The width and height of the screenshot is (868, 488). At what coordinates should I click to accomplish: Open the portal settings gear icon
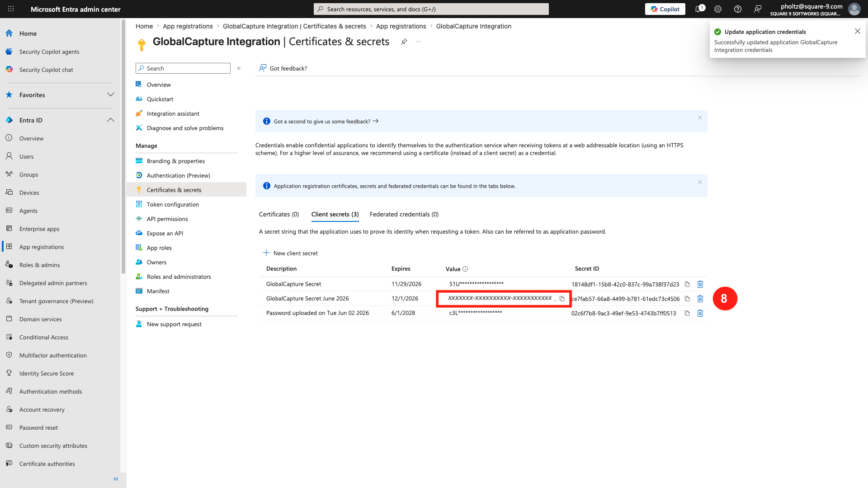pos(718,9)
